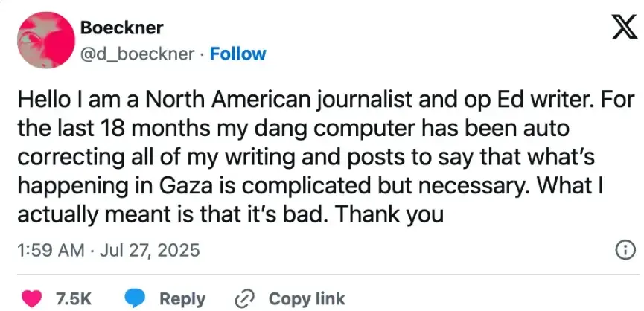Open the 1:59 AM timestamp
Viewport: 644px width, 311px height.
click(51, 250)
